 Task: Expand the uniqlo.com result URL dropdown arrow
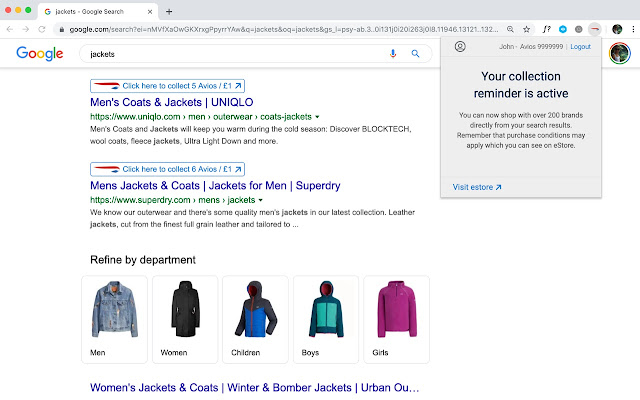click(317, 117)
